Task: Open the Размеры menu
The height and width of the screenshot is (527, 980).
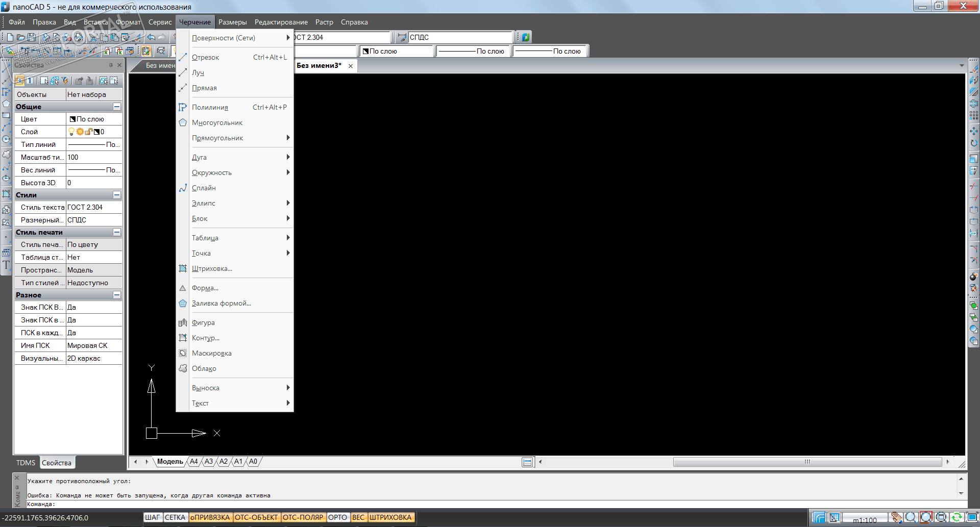Action: click(233, 22)
